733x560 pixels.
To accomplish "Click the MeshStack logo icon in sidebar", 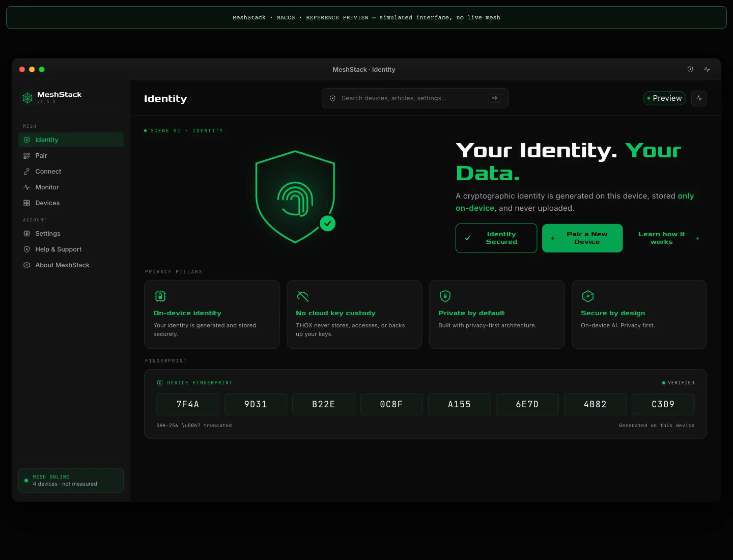I will pyautogui.click(x=27, y=98).
